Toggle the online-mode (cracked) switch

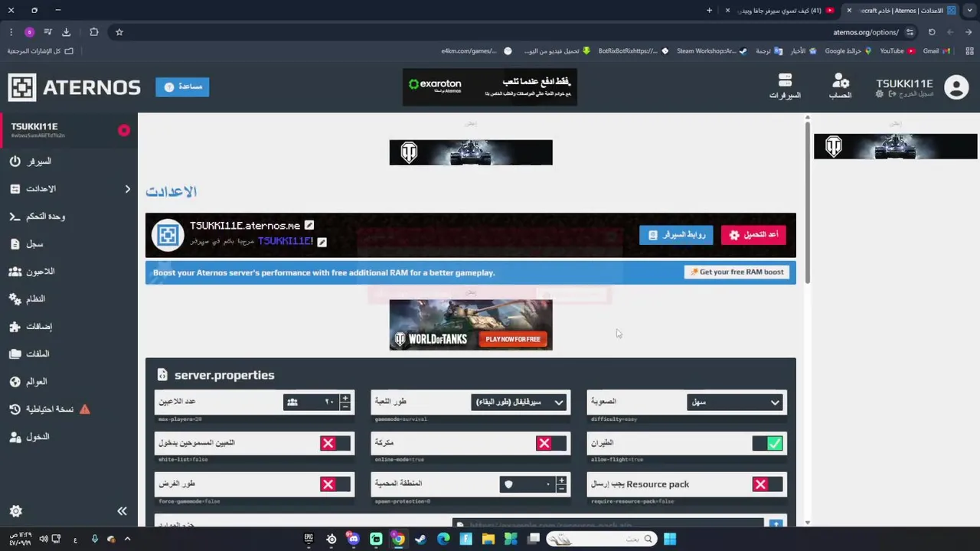[x=551, y=443]
